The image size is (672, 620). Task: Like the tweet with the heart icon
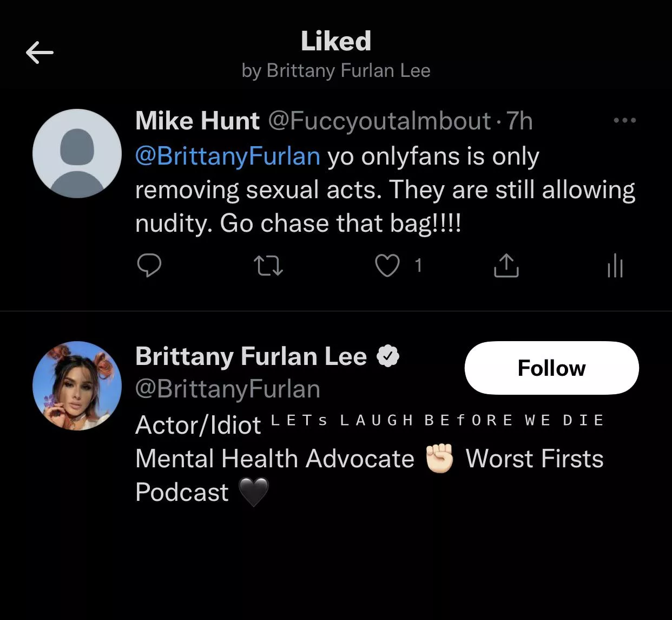tap(387, 266)
